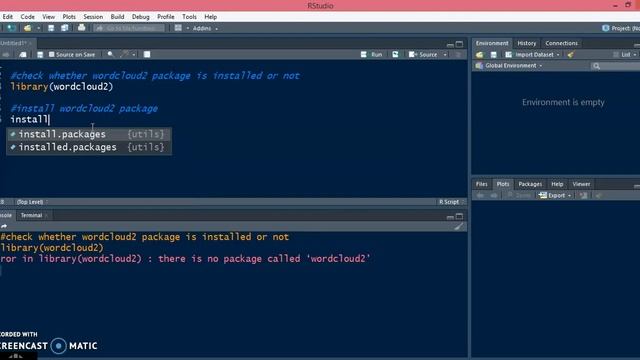Maximize the console pane
640x360 pixels.
[x=460, y=216]
